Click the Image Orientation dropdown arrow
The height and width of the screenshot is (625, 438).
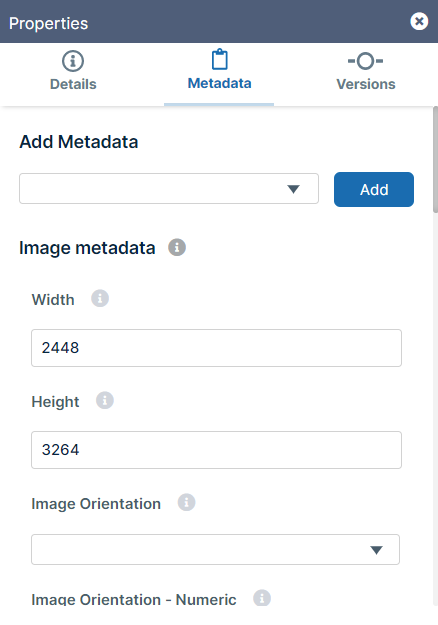376,550
